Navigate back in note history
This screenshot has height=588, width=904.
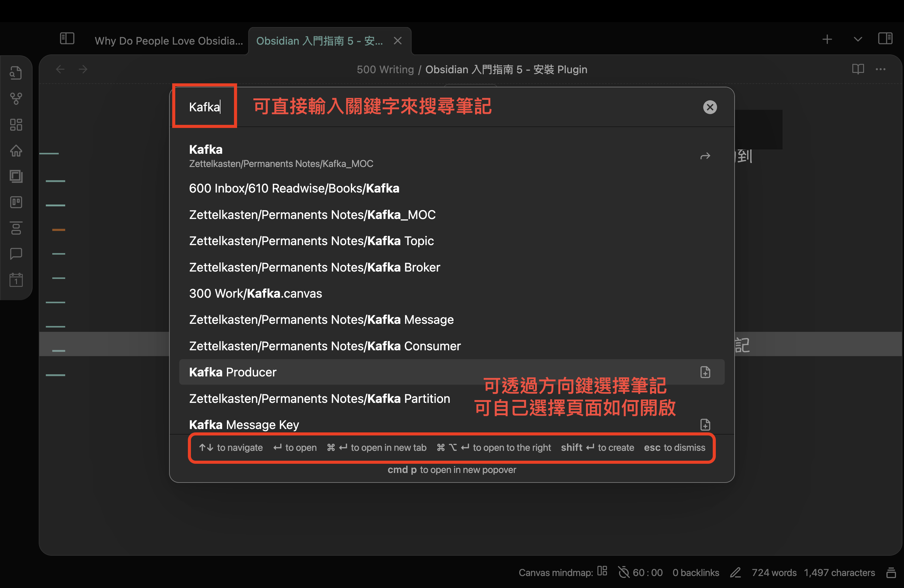(60, 69)
